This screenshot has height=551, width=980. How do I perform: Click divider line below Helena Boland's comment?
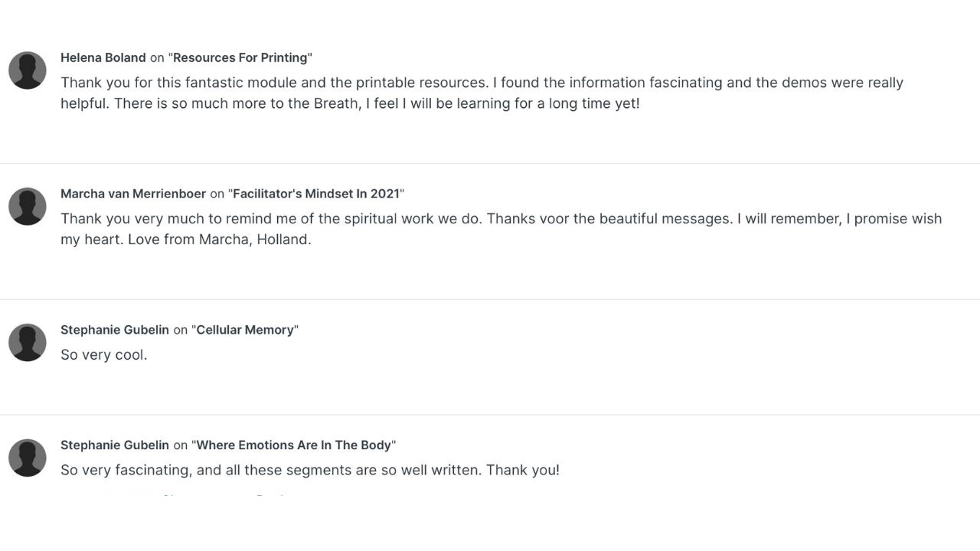point(490,164)
